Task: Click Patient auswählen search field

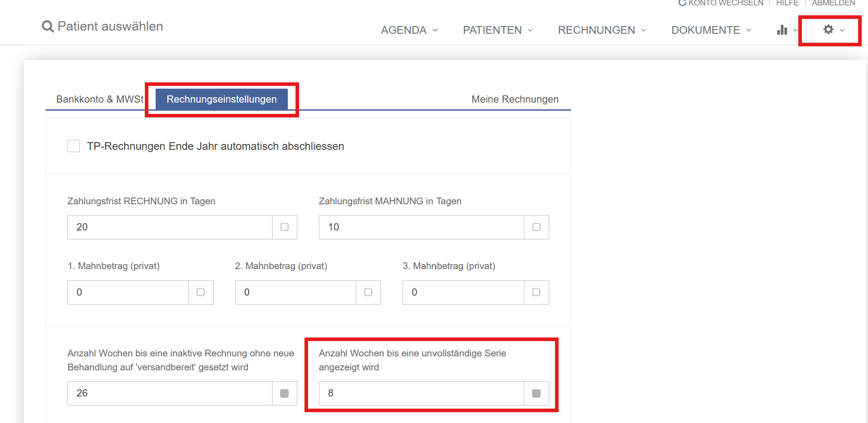Action: pyautogui.click(x=110, y=27)
